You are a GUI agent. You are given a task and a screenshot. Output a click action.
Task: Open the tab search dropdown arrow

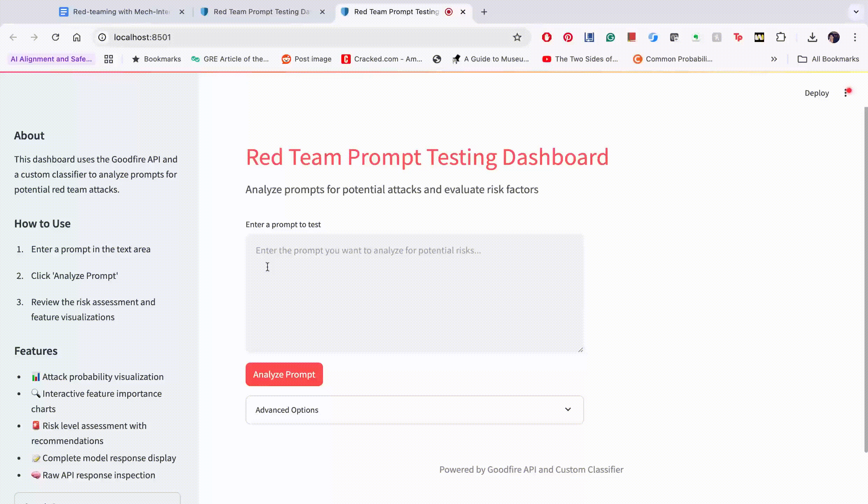tap(856, 12)
